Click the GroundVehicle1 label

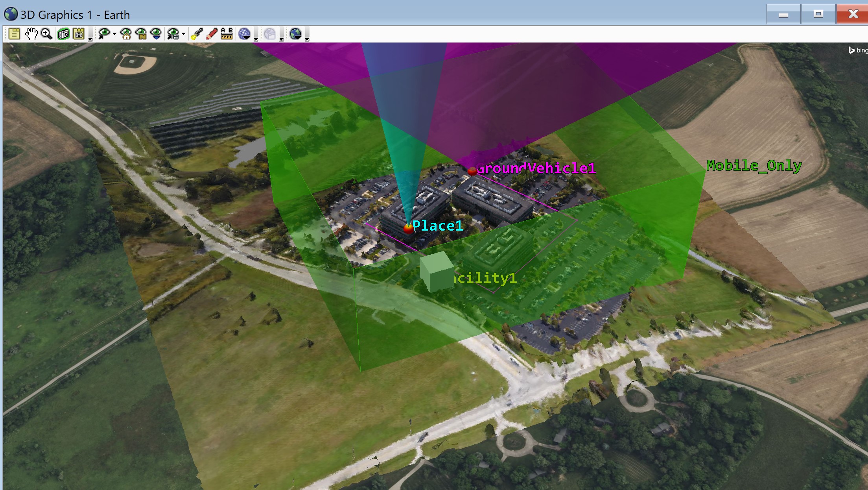(x=536, y=168)
